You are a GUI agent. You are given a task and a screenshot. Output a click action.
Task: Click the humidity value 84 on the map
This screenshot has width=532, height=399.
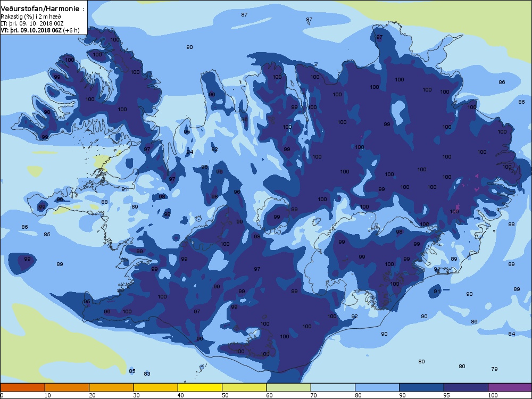[512, 334]
